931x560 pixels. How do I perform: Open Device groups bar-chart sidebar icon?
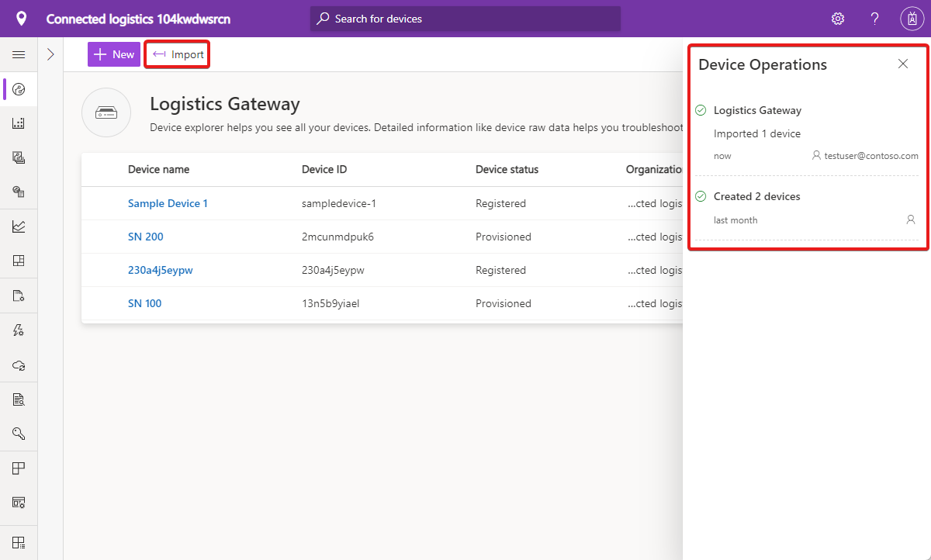point(19,123)
